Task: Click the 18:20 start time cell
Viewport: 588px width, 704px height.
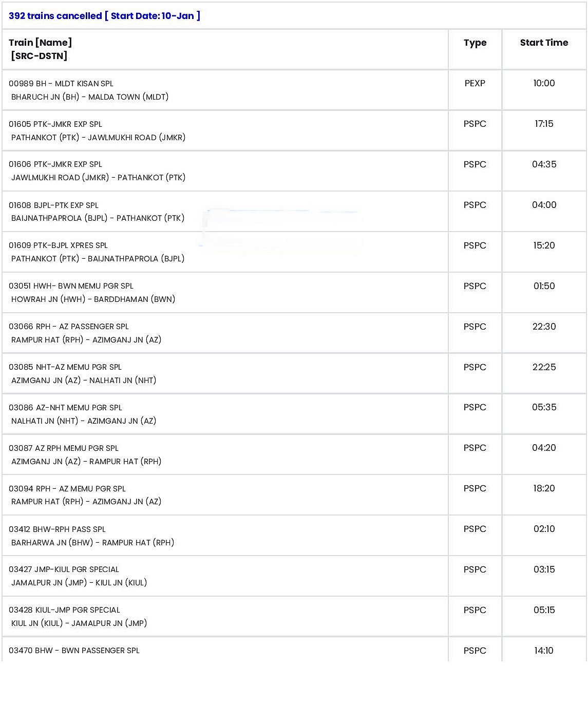Action: (x=544, y=488)
